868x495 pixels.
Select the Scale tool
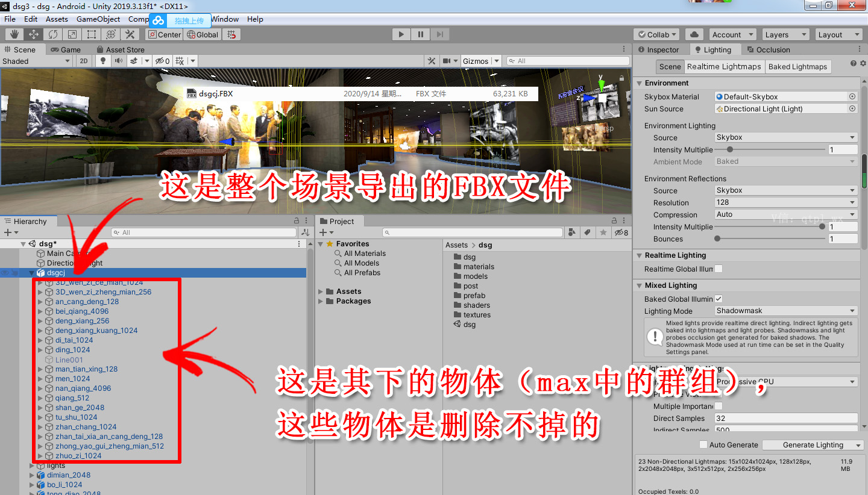pos(72,34)
